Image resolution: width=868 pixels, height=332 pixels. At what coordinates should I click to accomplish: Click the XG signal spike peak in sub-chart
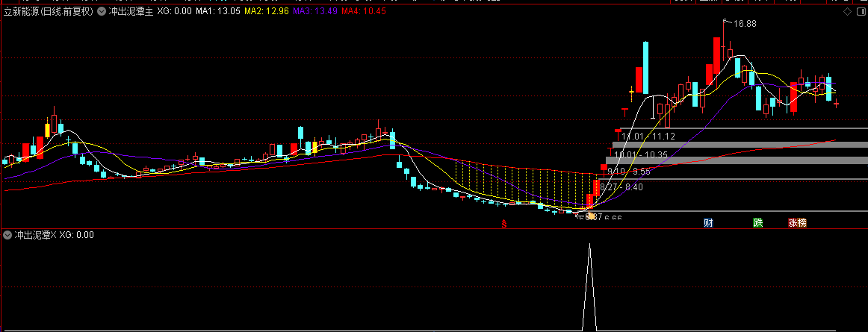point(589,244)
